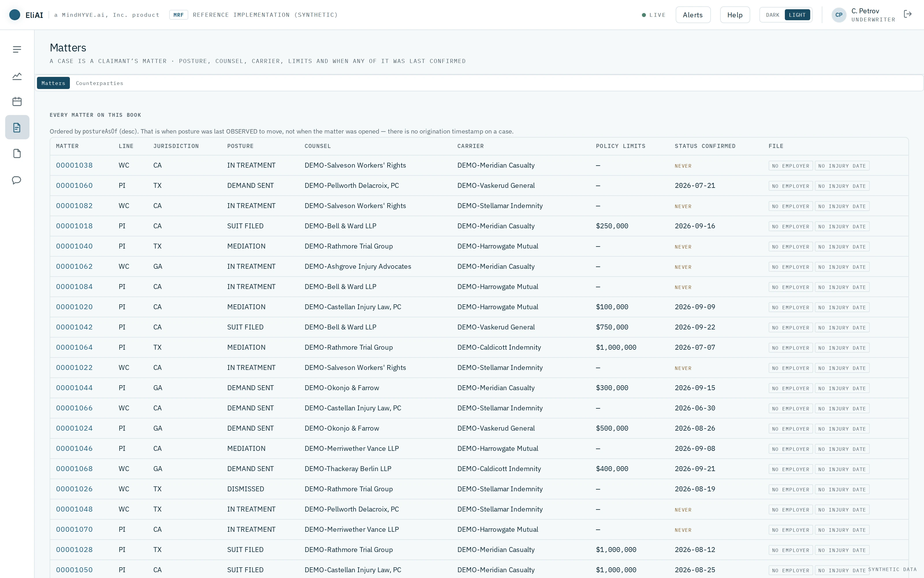Select the lined document Matters sidebar icon
The width and height of the screenshot is (924, 578).
point(17,127)
